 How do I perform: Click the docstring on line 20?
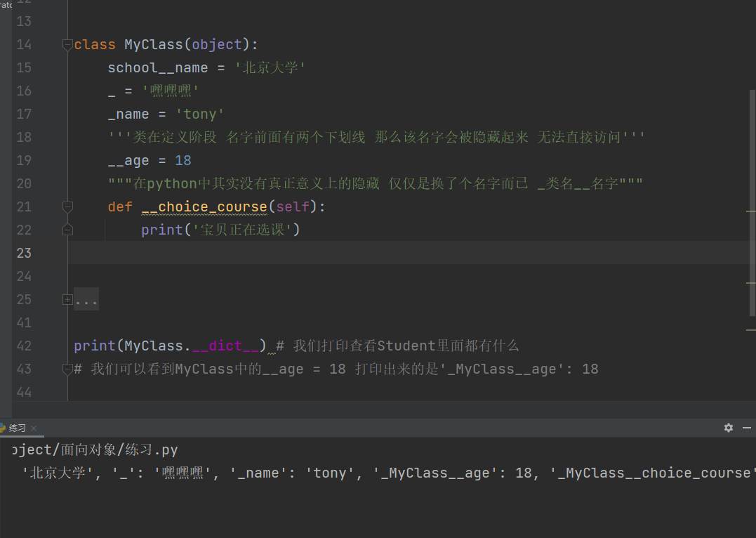(376, 183)
